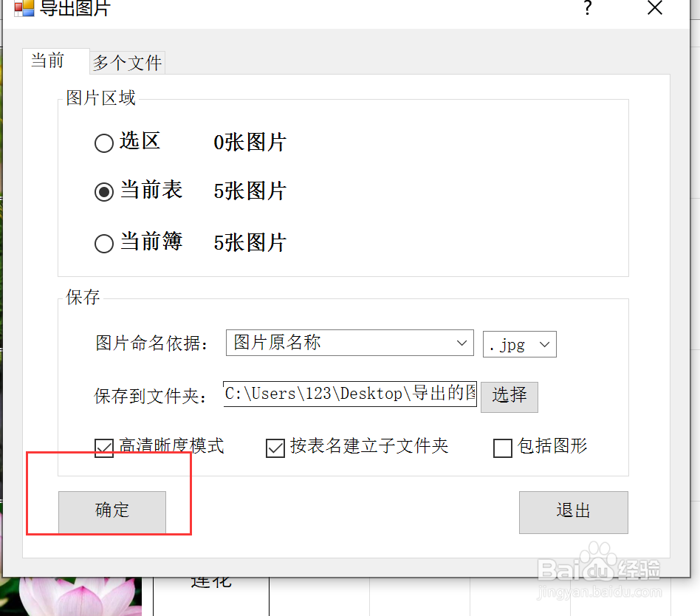Open the 图片命名依据 dropdown

[x=349, y=343]
